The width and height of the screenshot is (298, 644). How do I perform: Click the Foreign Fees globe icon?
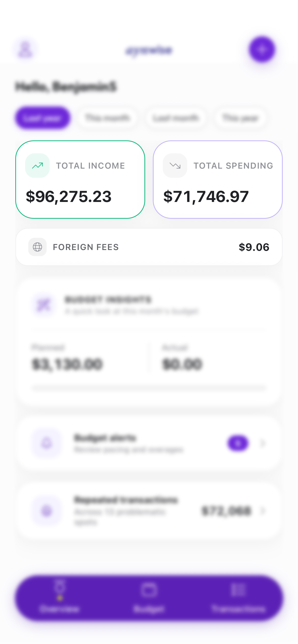point(37,247)
